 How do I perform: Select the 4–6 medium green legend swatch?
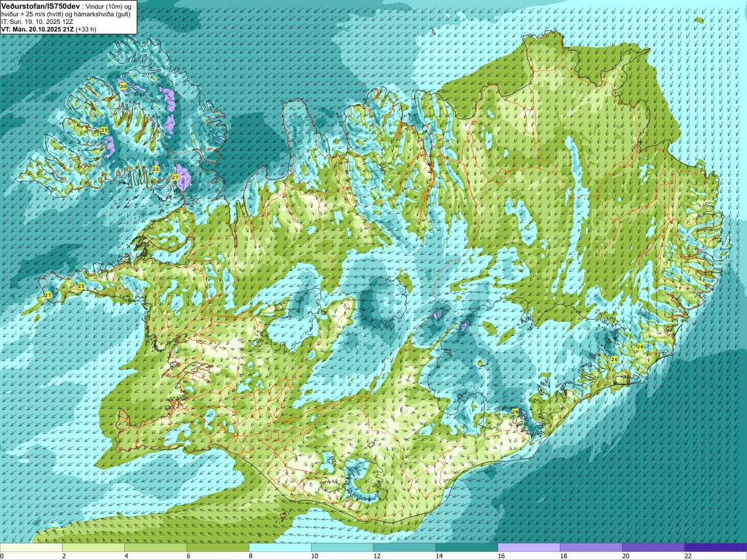click(x=155, y=548)
